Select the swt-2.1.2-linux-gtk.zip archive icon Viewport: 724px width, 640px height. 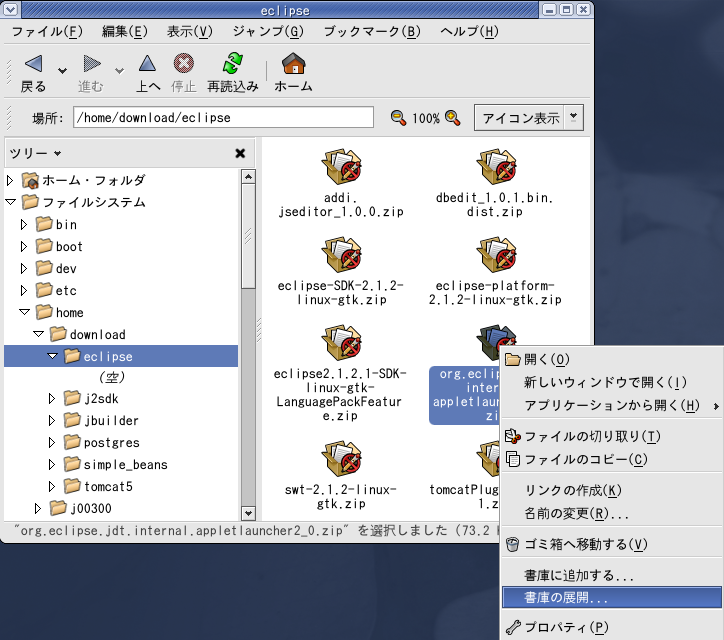coord(341,459)
